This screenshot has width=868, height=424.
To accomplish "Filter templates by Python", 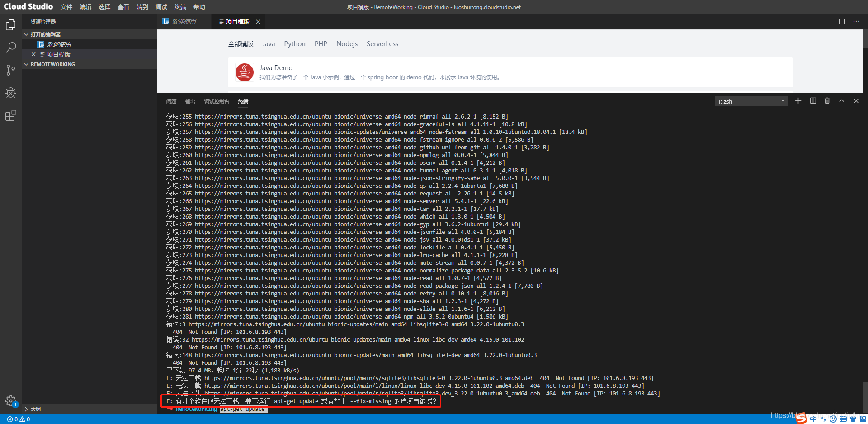I will click(x=295, y=44).
